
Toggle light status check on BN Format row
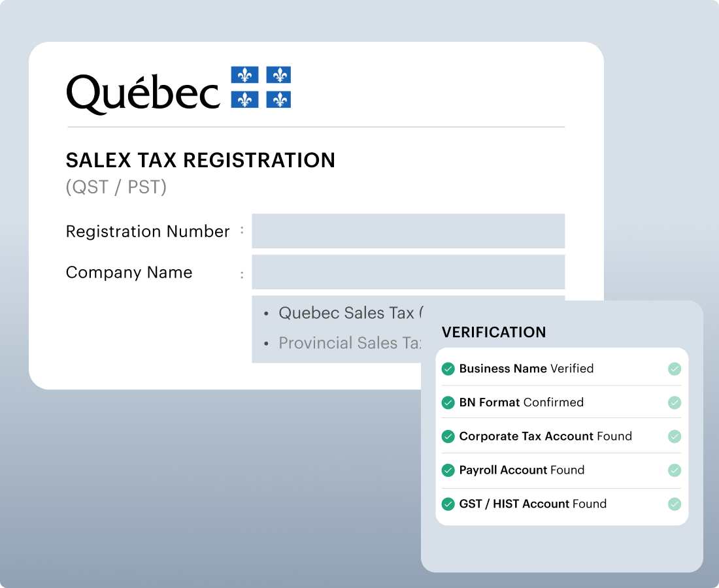click(675, 402)
